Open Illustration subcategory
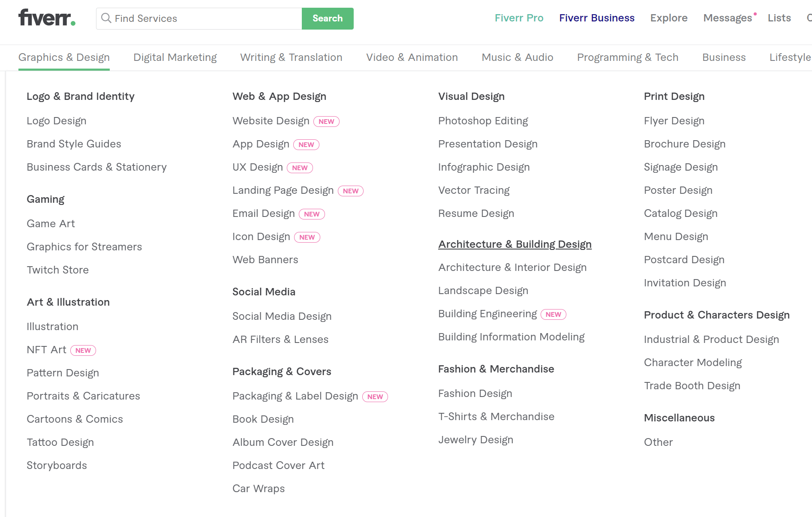Image resolution: width=812 pixels, height=517 pixels. (52, 327)
